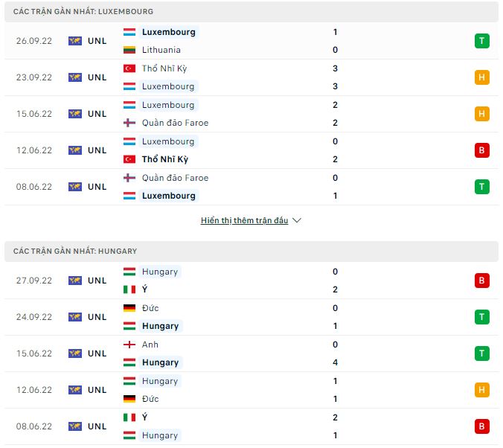Click the green T badge for Luxembourg vs Lithuania
The image size is (503, 448).
coord(481,41)
